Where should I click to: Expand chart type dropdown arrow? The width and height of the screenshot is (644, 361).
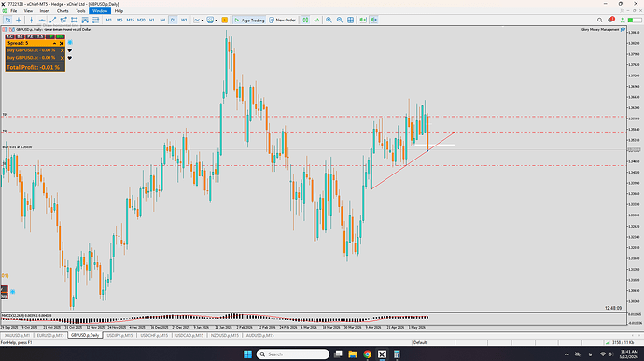pos(203,21)
